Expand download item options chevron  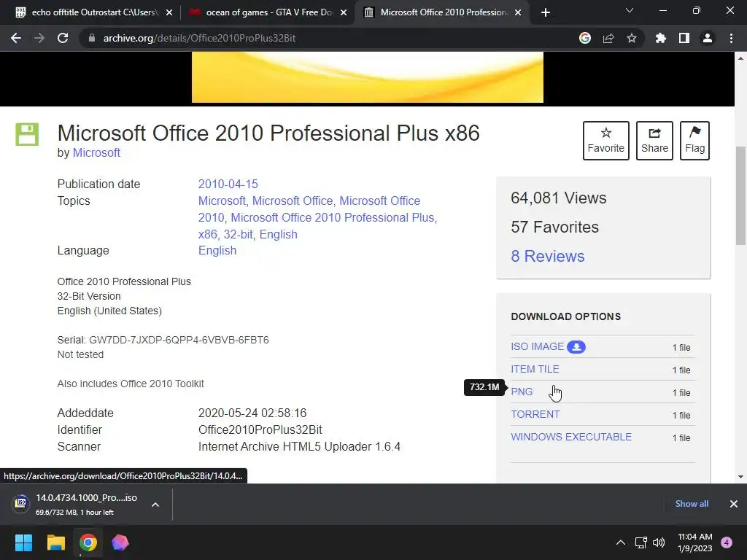coord(155,505)
